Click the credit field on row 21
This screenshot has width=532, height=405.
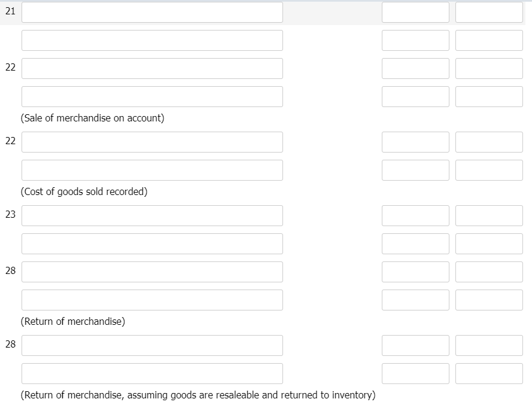(489, 12)
